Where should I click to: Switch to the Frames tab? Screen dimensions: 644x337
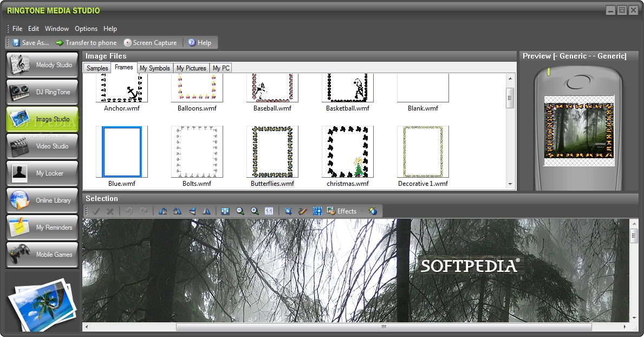click(123, 67)
